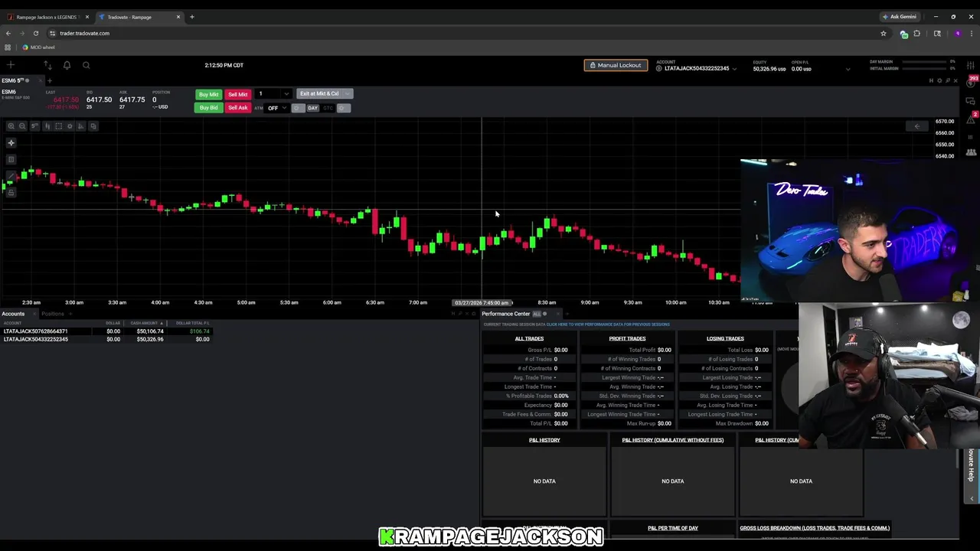The width and height of the screenshot is (980, 551).
Task: Open the account selector dropdown
Action: [698, 68]
